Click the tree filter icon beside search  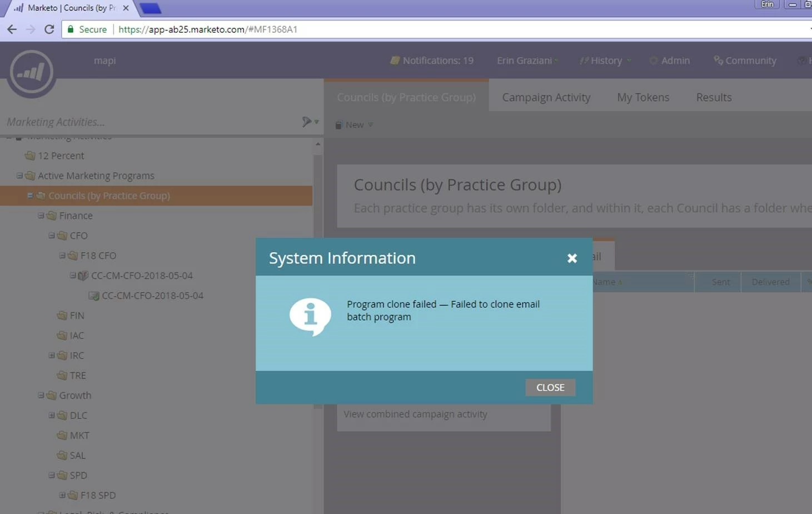coord(310,122)
